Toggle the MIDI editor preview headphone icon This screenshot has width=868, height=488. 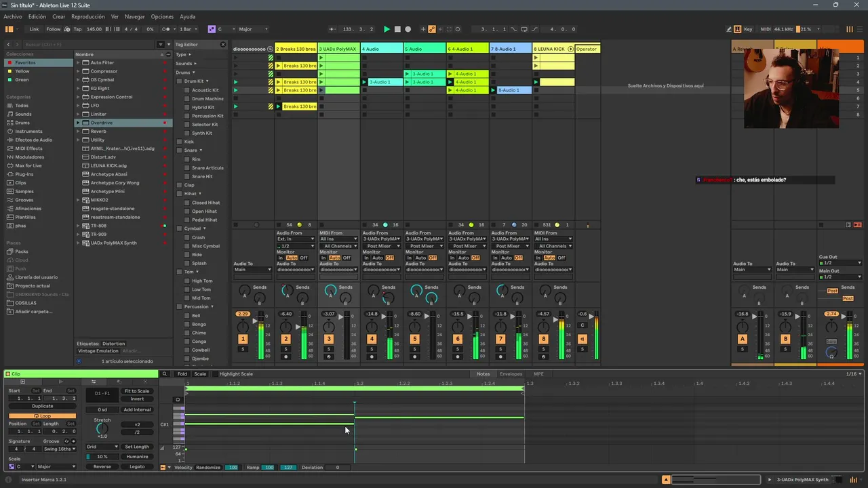pyautogui.click(x=178, y=399)
